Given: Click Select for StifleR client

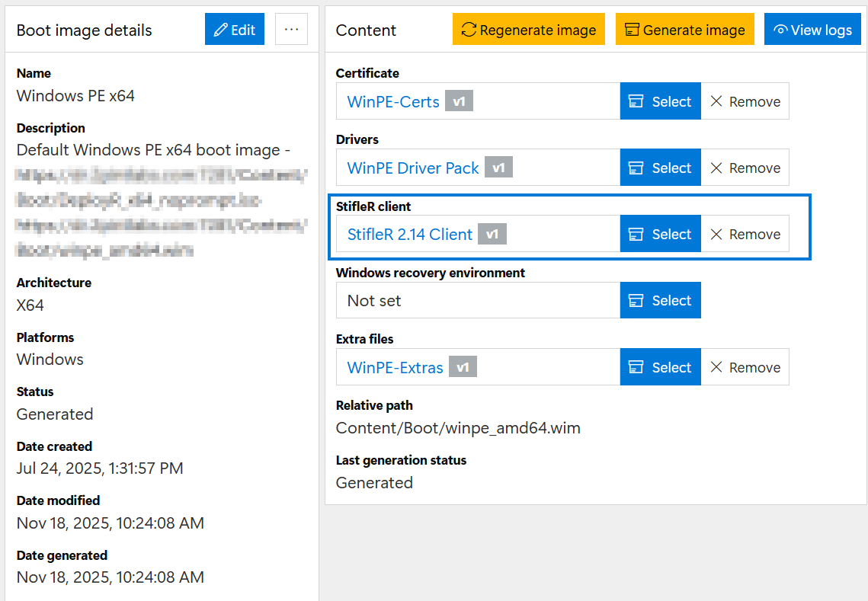Looking at the screenshot, I should (x=661, y=234).
